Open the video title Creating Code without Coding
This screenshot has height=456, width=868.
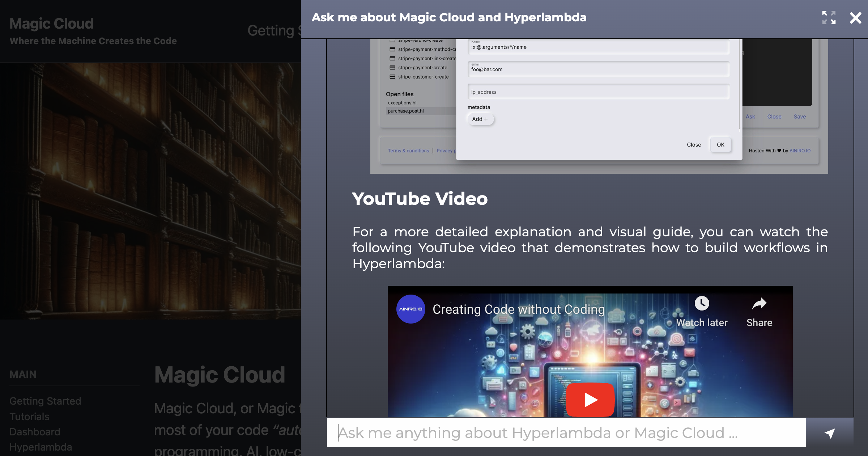click(519, 309)
